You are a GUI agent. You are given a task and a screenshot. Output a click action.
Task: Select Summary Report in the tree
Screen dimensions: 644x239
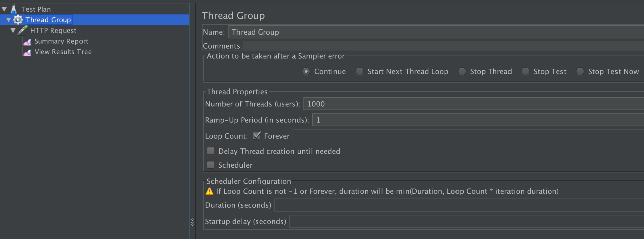(x=61, y=41)
